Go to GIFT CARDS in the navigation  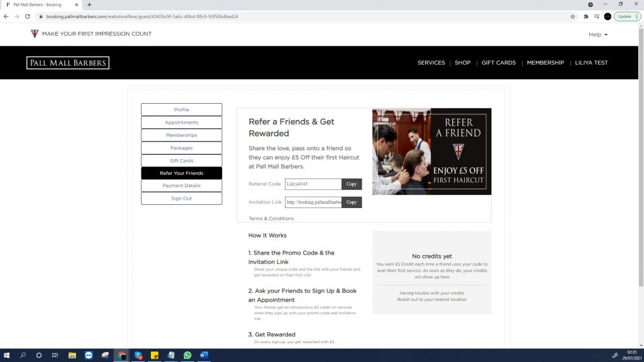point(499,63)
